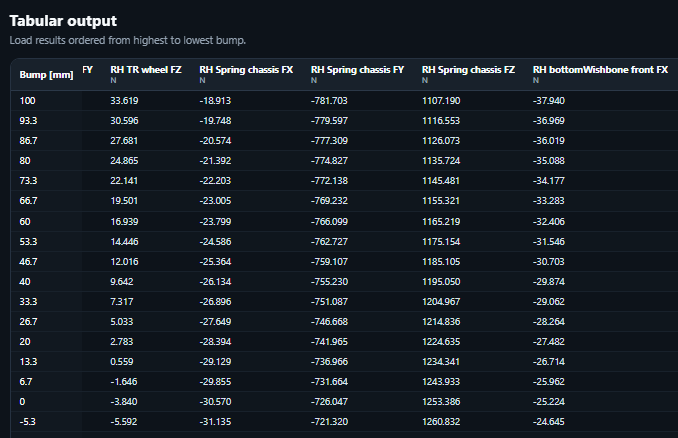
Task: Select the 33.3 bump row label
Action: coord(28,302)
